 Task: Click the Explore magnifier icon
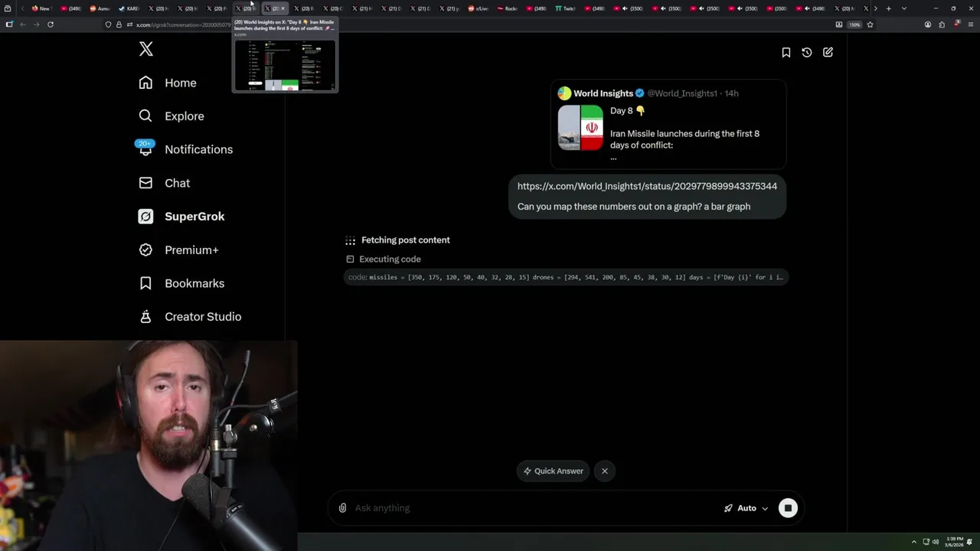pyautogui.click(x=145, y=116)
